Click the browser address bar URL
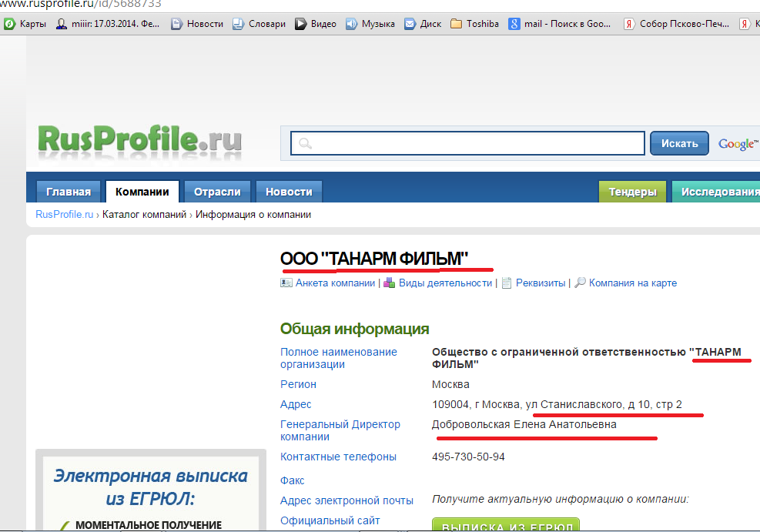The width and height of the screenshot is (760, 532). tap(80, 5)
